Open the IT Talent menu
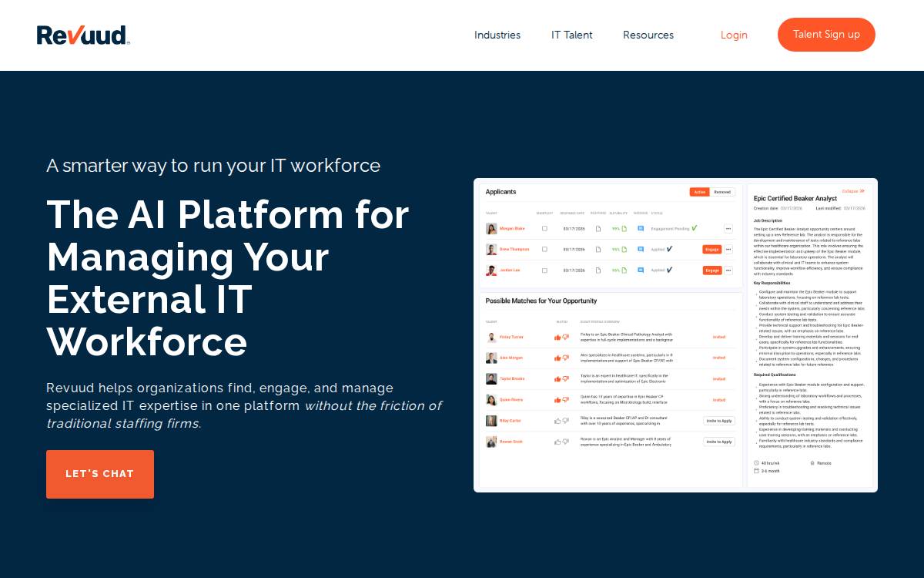The image size is (924, 578). [572, 35]
